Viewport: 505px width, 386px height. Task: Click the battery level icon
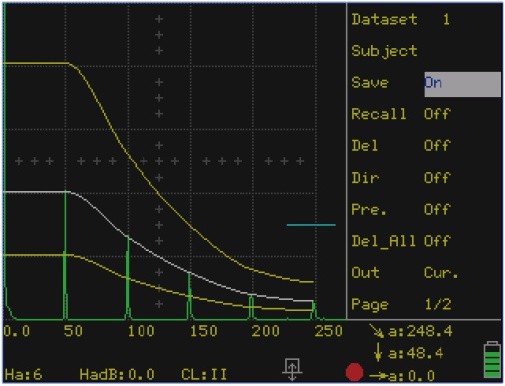(492, 359)
